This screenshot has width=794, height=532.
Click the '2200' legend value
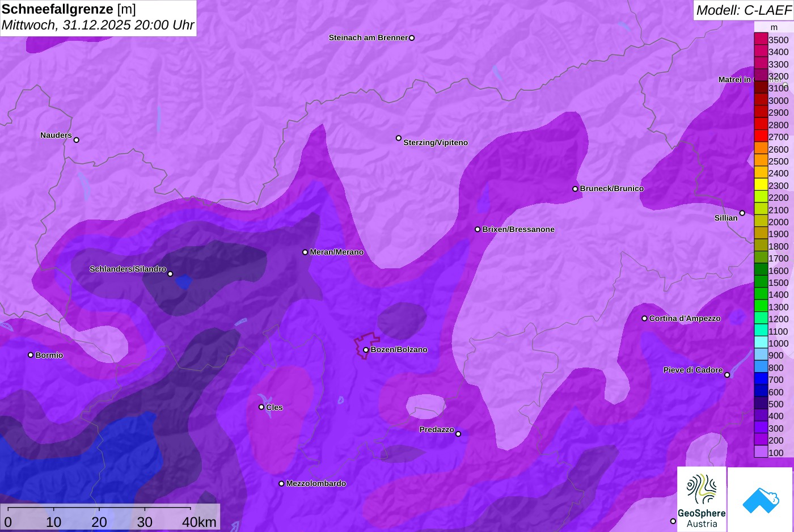pyautogui.click(x=778, y=197)
